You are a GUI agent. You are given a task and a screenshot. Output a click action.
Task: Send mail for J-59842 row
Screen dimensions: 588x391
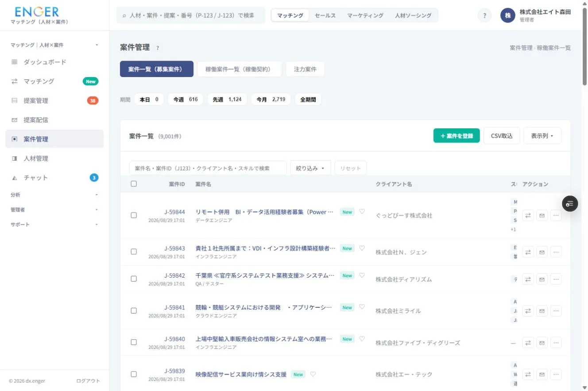542,279
